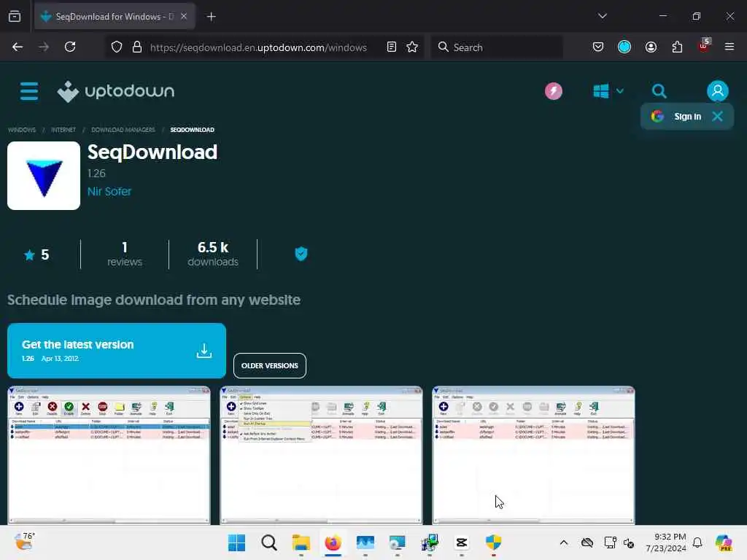Expand the Windows platform selector dropdown
Screen dimensions: 747x560
pos(608,91)
